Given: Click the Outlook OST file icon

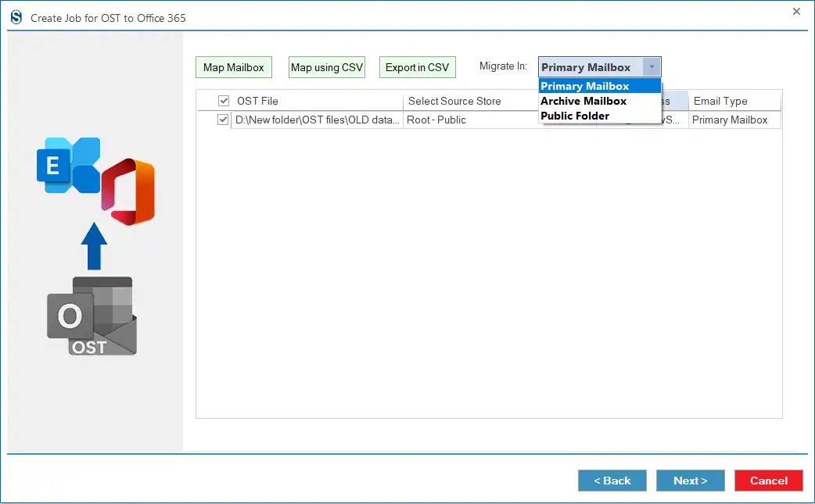Looking at the screenshot, I should (x=92, y=316).
